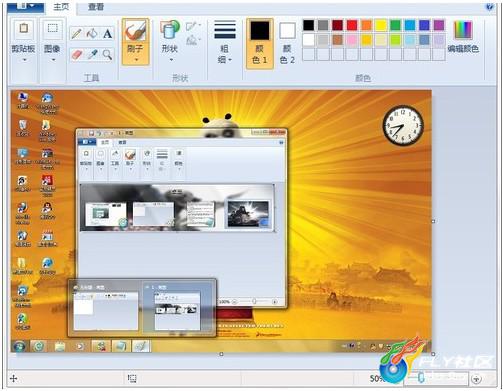Select the Magnifier tool
Image resolution: width=503 pixels, height=391 pixels.
(107, 54)
